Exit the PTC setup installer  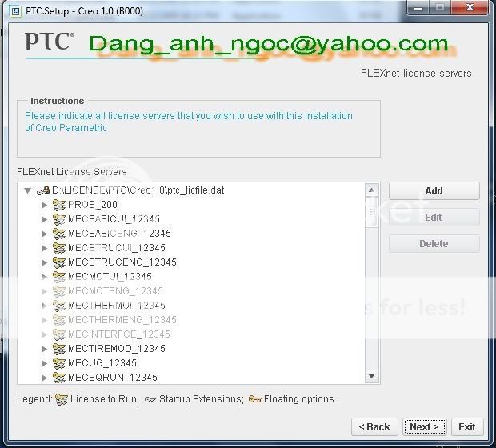pos(467,427)
